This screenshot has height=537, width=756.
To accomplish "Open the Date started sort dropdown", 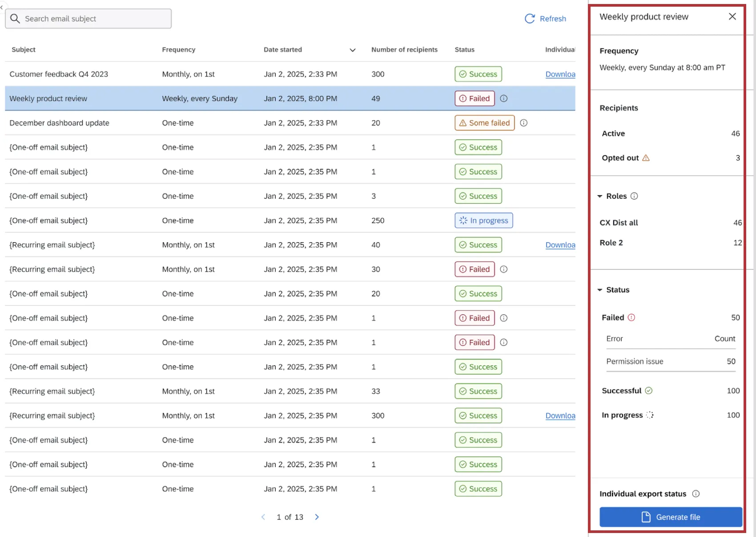I will tap(352, 50).
